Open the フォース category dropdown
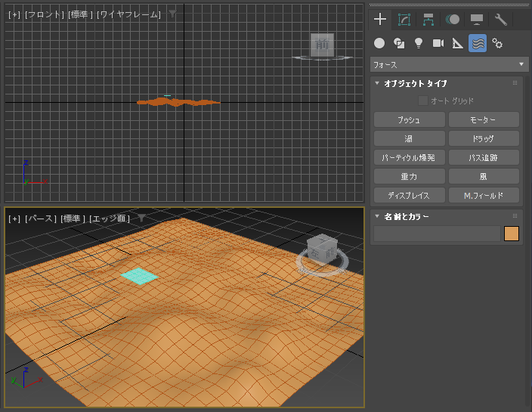The image size is (532, 412). (x=449, y=64)
